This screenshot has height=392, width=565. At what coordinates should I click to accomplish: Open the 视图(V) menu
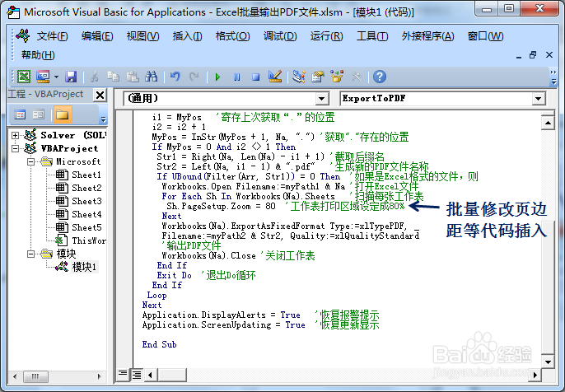pos(142,36)
